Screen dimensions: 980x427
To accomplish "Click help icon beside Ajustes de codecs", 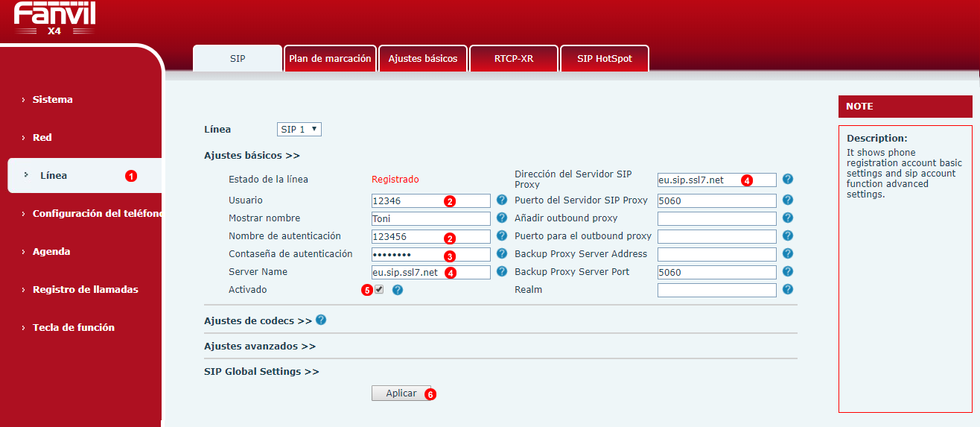I will click(x=321, y=320).
